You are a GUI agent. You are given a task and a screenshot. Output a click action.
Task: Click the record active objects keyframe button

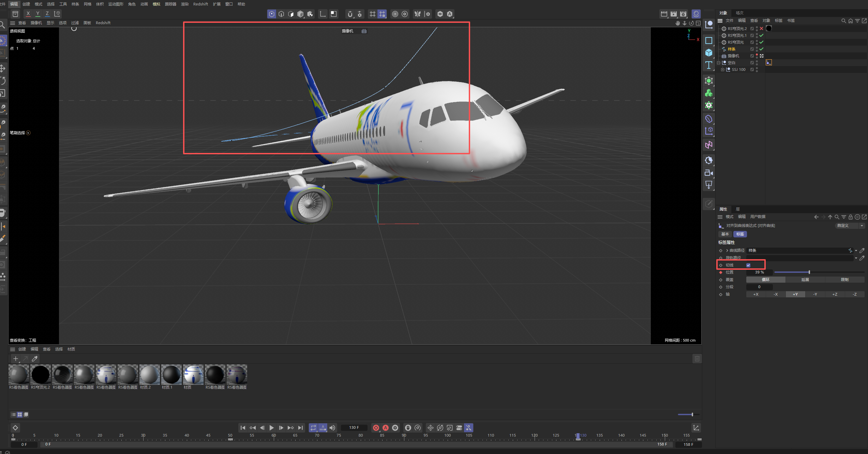pyautogui.click(x=376, y=428)
